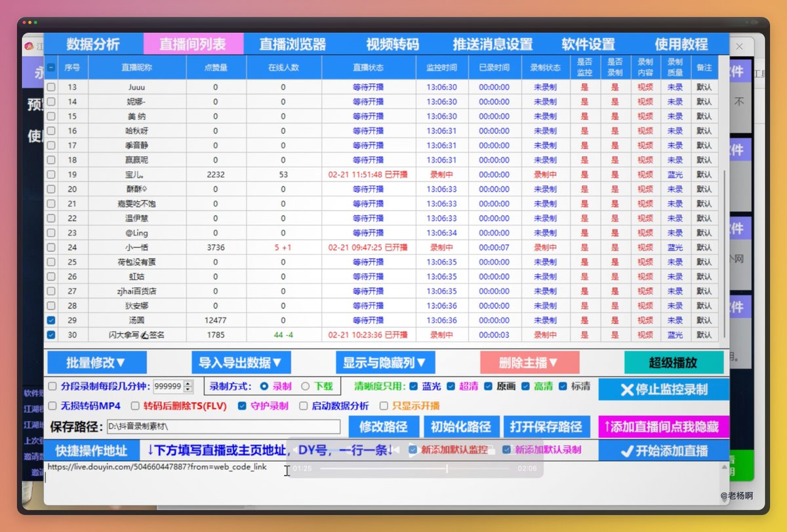Uncheck the row 30 闪大拿写签名 checkbox
The height and width of the screenshot is (532, 787).
click(51, 335)
